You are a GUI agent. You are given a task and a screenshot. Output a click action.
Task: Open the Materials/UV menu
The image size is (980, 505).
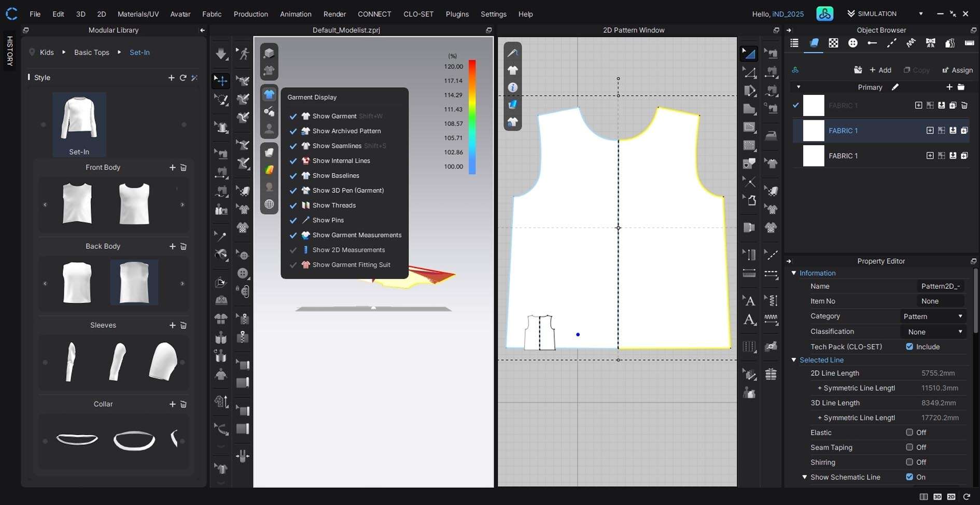pos(138,14)
